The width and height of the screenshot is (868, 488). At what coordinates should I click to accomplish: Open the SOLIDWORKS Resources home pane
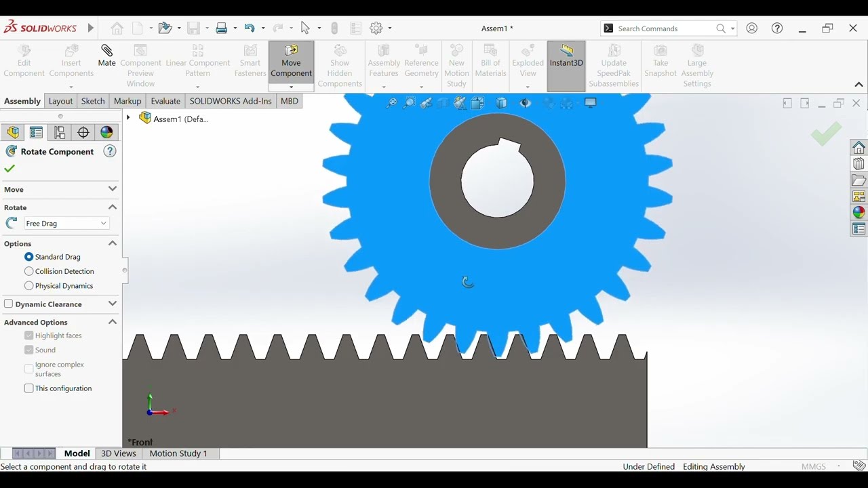point(859,148)
